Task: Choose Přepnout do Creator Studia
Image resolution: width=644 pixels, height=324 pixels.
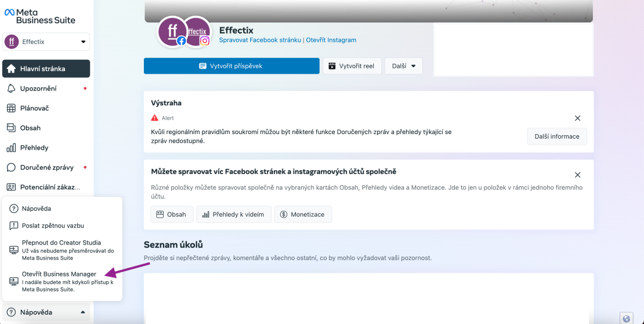Action: (62, 250)
